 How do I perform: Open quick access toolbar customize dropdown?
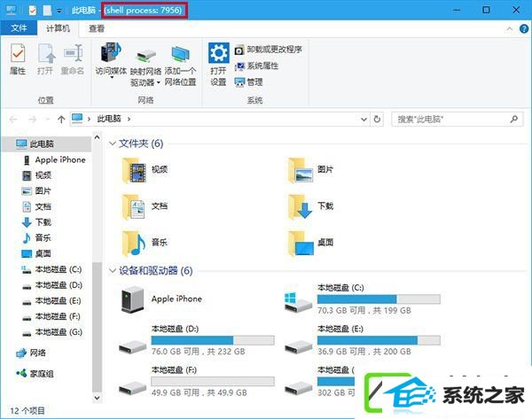pos(59,11)
